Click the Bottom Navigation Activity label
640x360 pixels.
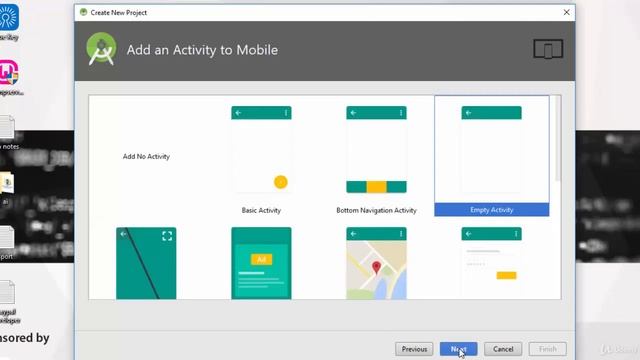(376, 210)
